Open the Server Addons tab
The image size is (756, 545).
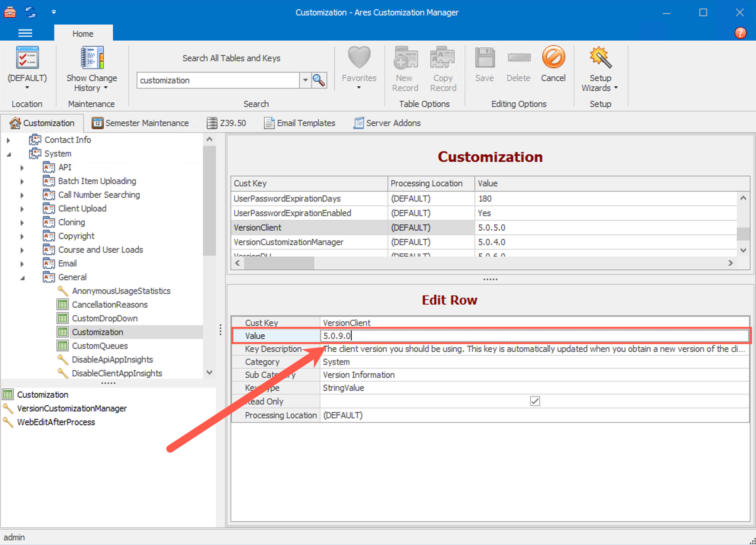click(x=387, y=123)
